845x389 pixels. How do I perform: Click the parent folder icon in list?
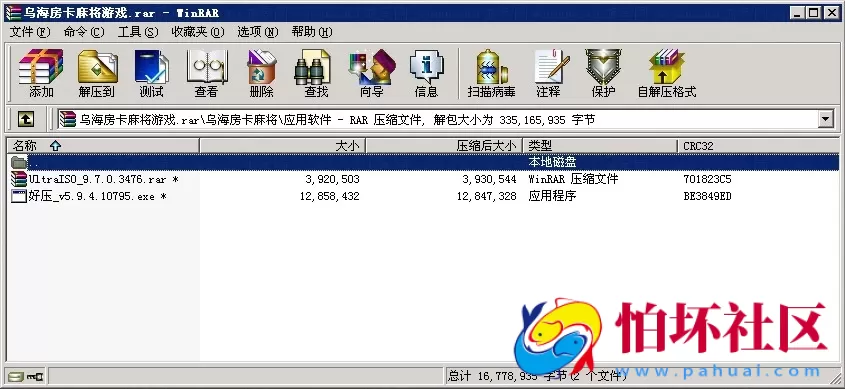click(x=19, y=162)
